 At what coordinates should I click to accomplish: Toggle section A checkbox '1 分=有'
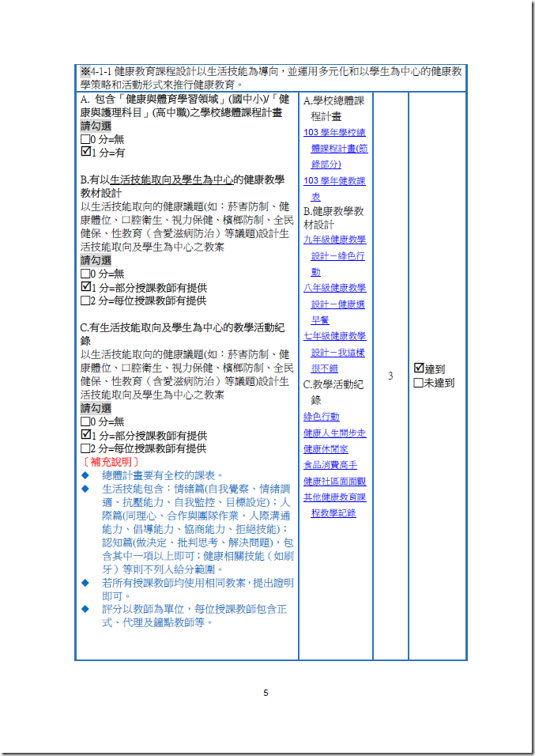pos(86,152)
